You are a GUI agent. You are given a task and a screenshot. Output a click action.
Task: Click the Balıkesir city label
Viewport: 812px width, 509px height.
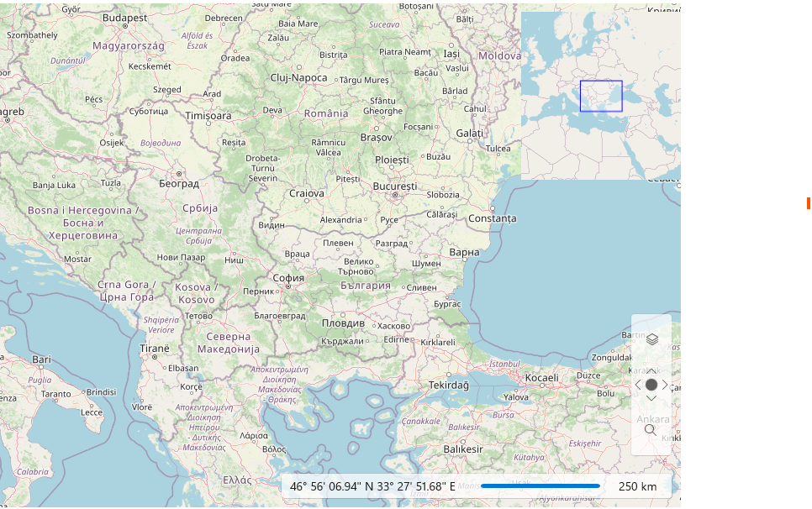coord(463,449)
